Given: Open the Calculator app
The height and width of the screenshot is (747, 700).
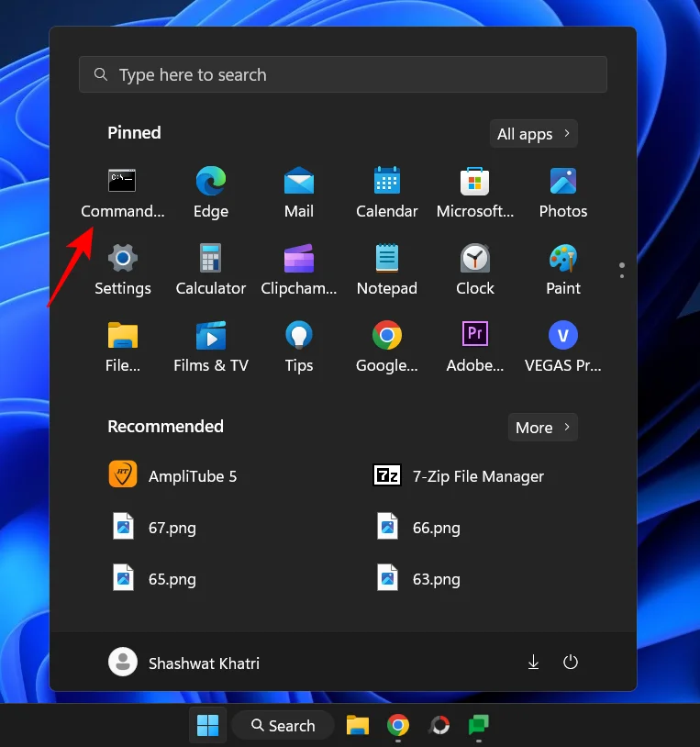Looking at the screenshot, I should [211, 270].
